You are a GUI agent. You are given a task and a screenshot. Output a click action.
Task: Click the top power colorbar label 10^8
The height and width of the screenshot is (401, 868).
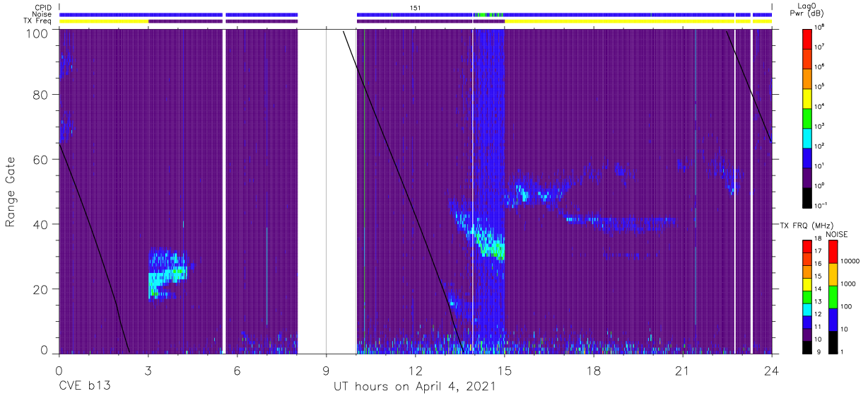pyautogui.click(x=821, y=27)
